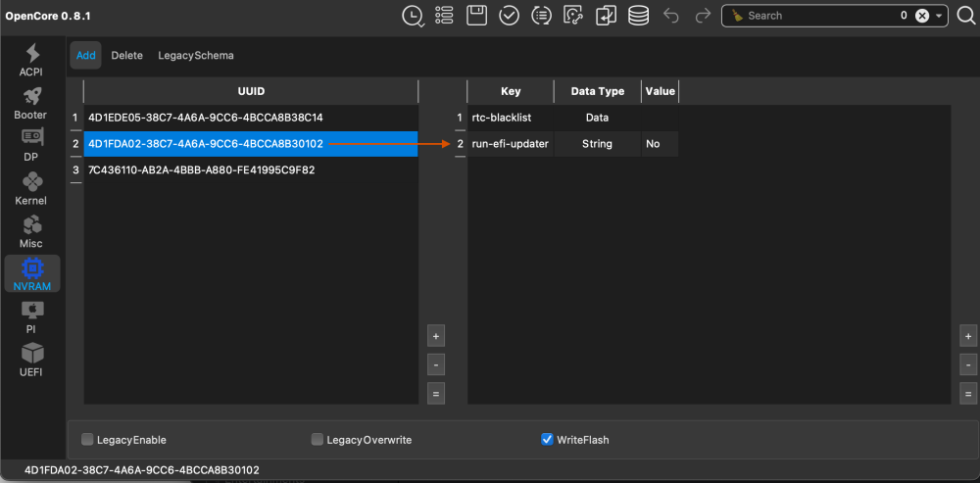Click the UUID column header
The width and height of the screenshot is (980, 483).
[251, 91]
